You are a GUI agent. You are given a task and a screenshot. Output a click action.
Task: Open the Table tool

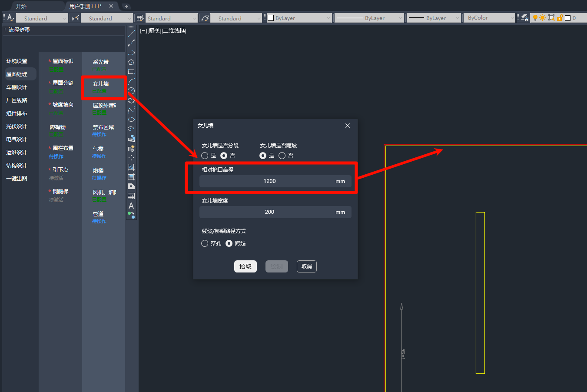pos(131,196)
